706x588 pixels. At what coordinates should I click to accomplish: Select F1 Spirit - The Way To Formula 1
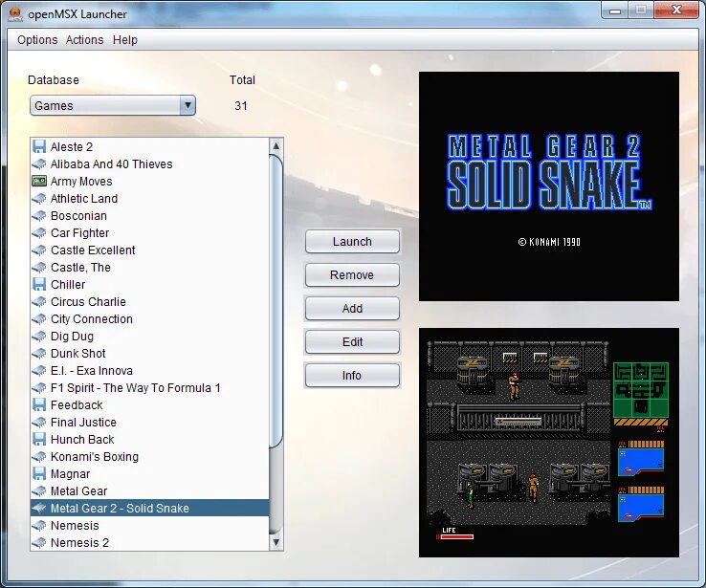tap(136, 387)
